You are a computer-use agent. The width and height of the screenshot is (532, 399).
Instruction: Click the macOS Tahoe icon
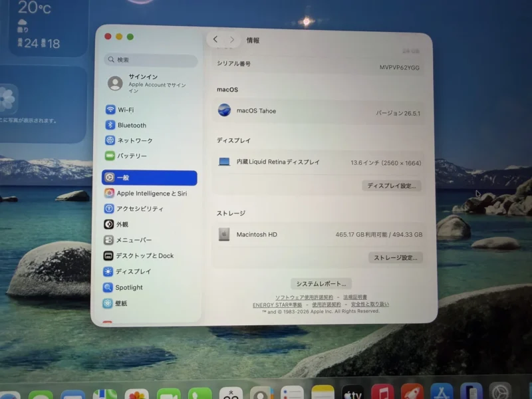[224, 110]
